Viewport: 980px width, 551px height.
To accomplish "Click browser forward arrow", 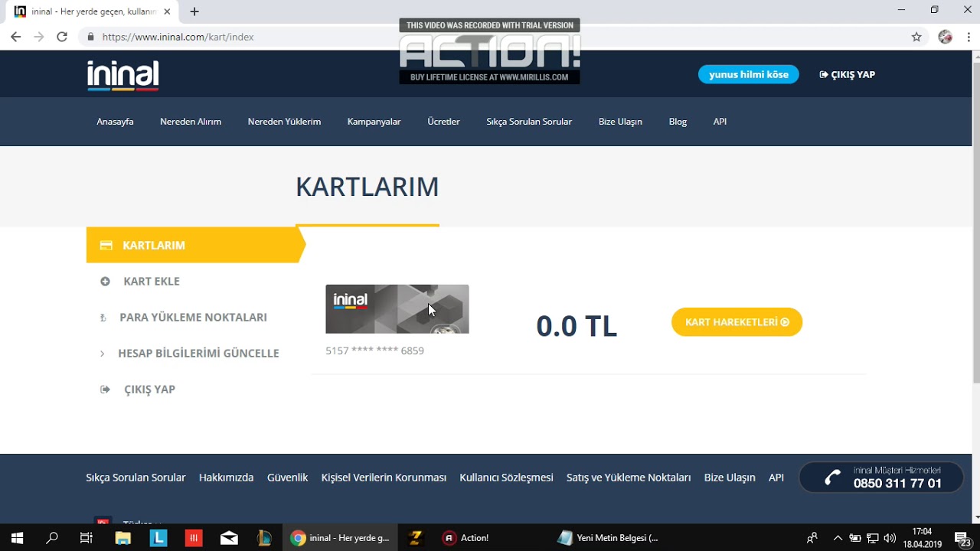I will point(38,37).
